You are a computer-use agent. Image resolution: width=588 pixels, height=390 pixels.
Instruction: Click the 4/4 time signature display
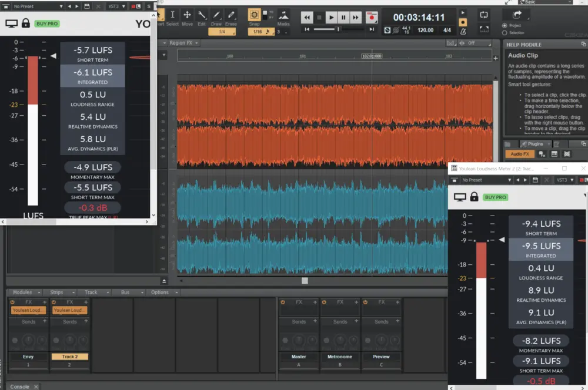coord(447,30)
